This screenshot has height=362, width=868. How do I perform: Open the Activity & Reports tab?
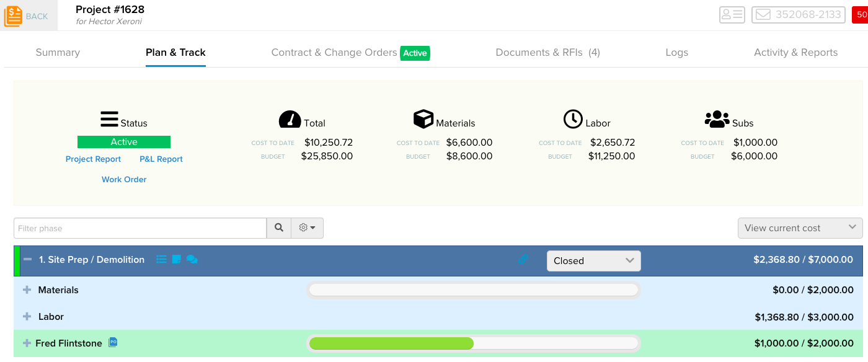tap(795, 53)
